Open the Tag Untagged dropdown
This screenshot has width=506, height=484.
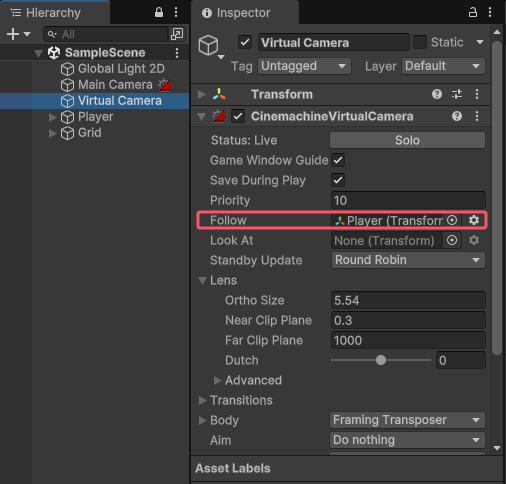pos(304,66)
